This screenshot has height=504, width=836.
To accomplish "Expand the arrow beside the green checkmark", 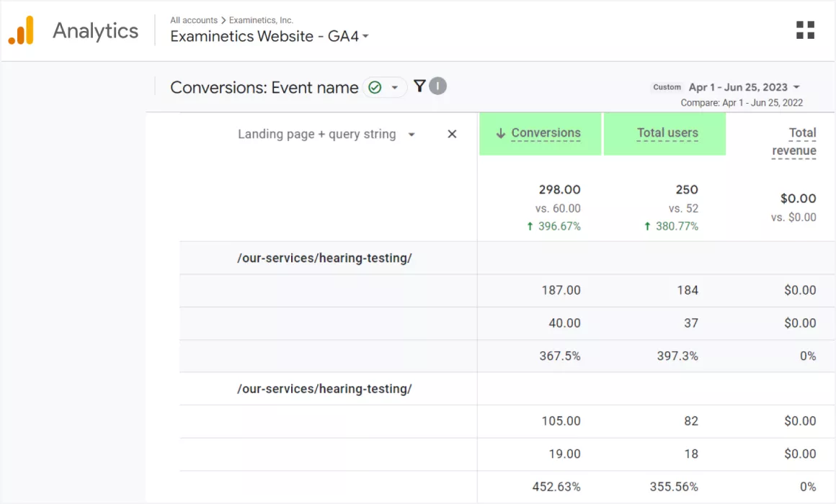I will [x=394, y=87].
